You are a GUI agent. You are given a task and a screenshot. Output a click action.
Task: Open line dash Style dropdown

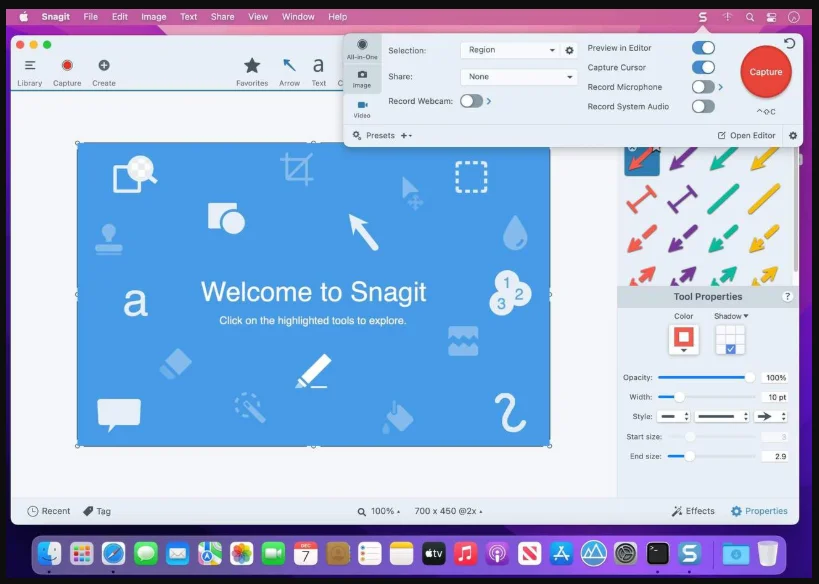click(x=721, y=416)
